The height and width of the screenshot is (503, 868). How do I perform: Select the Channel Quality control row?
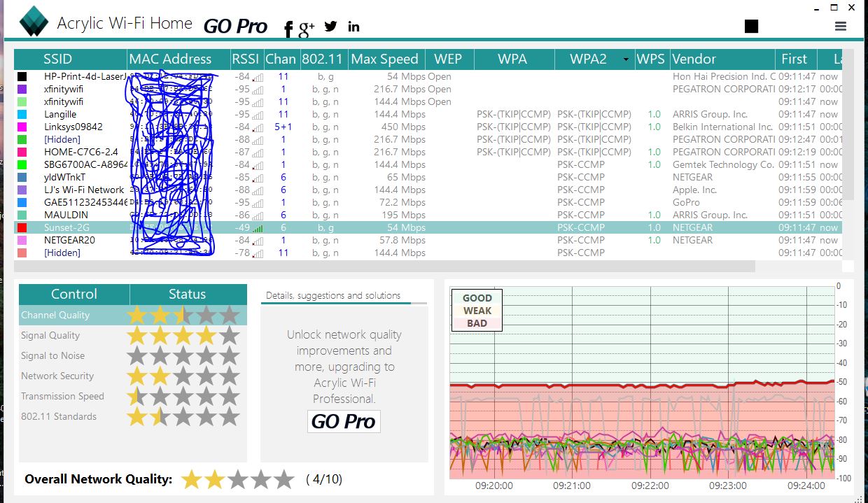click(x=133, y=316)
